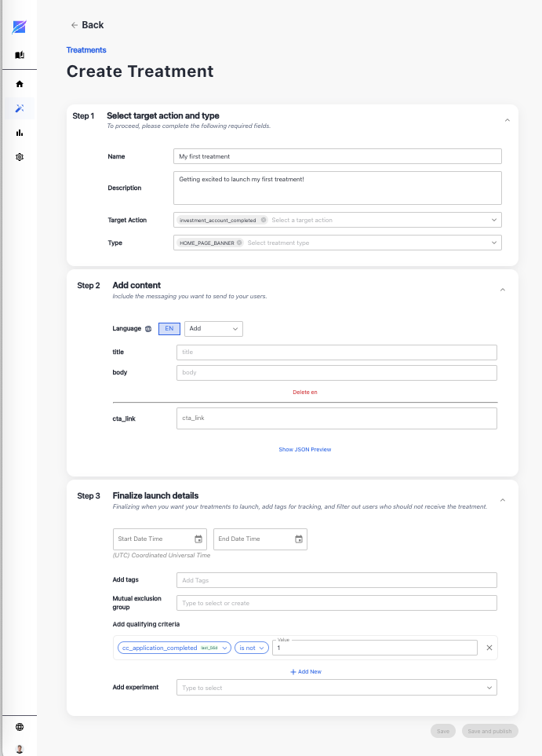Click Show JSON Preview link

coord(305,450)
